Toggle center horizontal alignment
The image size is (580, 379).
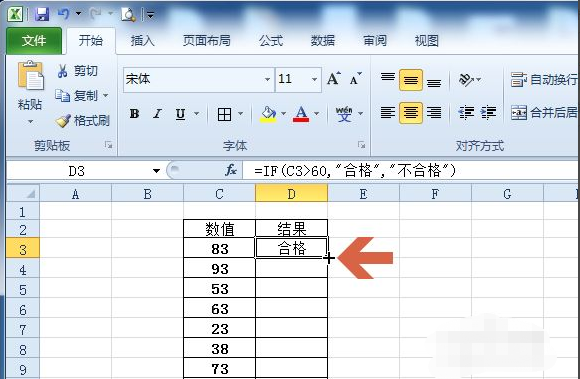pos(411,112)
